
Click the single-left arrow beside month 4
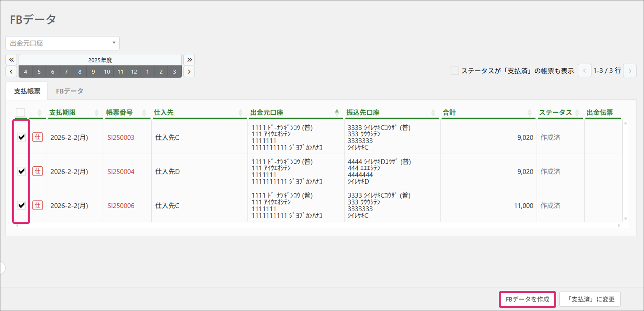point(11,72)
